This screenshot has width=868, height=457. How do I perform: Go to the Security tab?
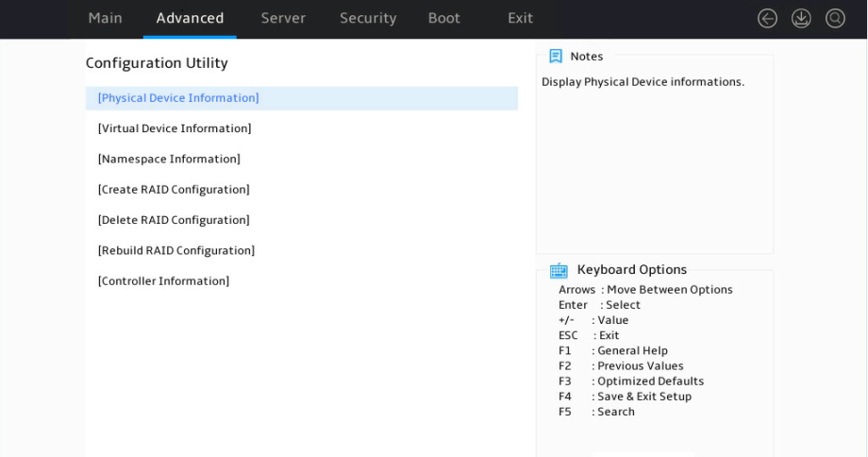(368, 18)
